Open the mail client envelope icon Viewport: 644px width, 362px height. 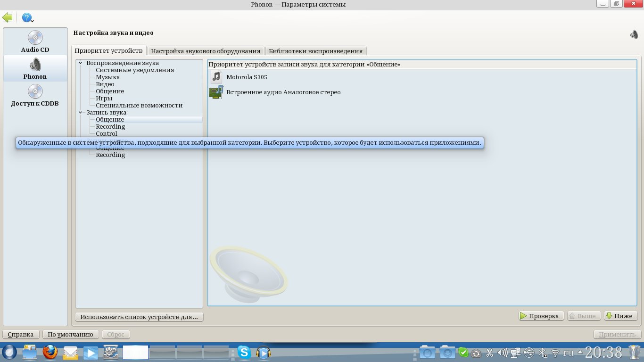(71, 352)
